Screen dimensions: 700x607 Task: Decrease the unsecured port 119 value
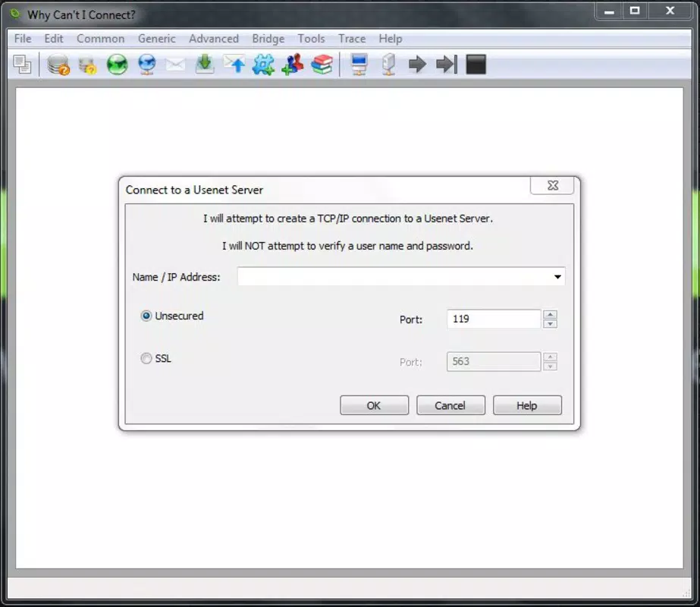[550, 324]
